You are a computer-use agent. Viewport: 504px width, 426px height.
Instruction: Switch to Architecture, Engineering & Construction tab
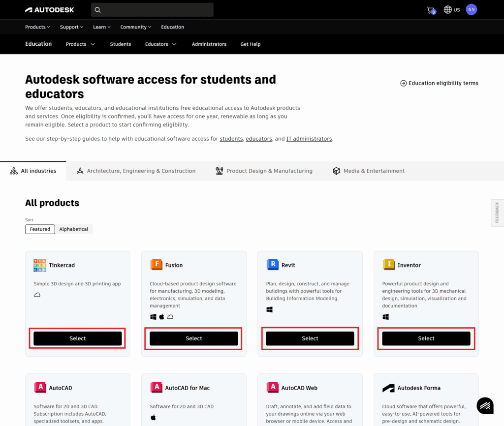point(136,171)
